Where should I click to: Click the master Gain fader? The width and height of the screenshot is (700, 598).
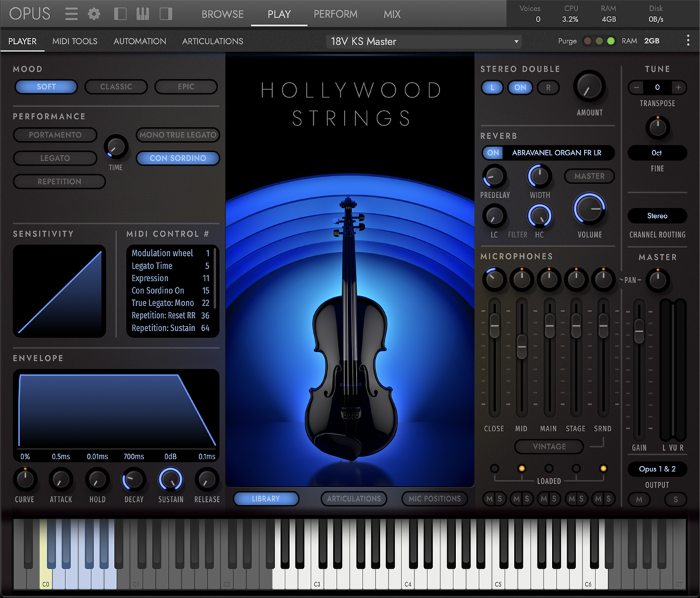(639, 330)
